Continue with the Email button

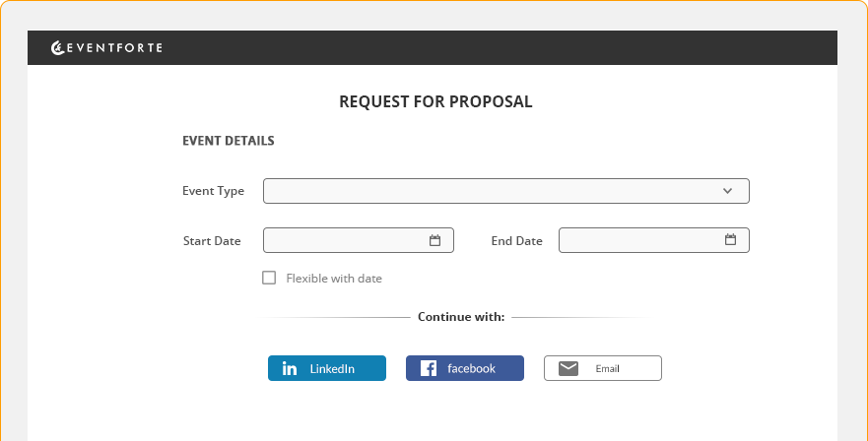pos(603,368)
